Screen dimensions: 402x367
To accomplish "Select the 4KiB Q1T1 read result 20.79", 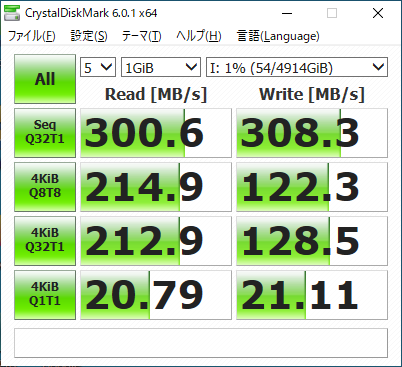I will [x=156, y=295].
